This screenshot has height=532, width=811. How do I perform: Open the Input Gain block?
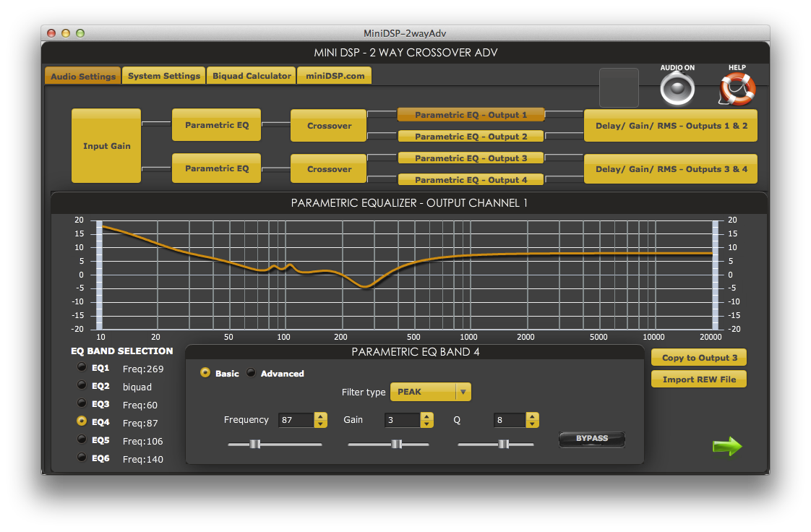(106, 146)
